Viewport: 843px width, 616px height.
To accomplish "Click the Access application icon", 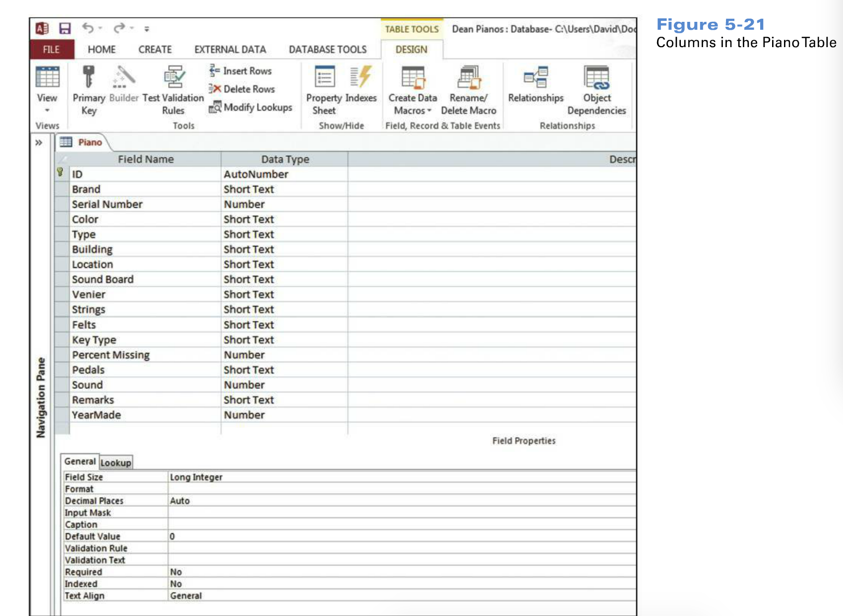I will pyautogui.click(x=43, y=29).
